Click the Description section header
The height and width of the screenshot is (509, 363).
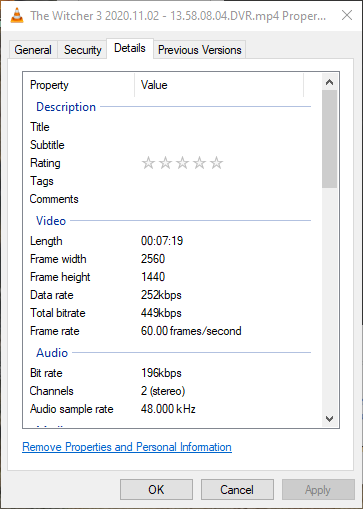(x=66, y=107)
